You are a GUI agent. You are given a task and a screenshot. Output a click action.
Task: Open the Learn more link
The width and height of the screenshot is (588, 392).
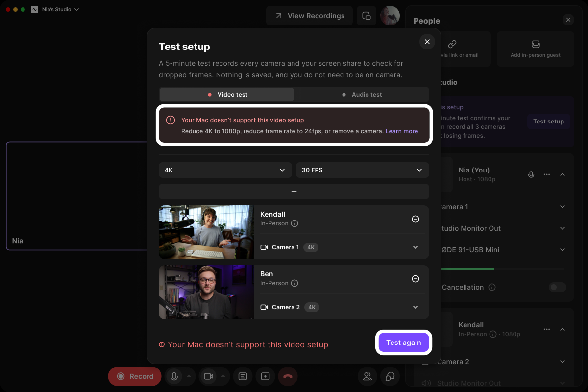[x=402, y=131]
